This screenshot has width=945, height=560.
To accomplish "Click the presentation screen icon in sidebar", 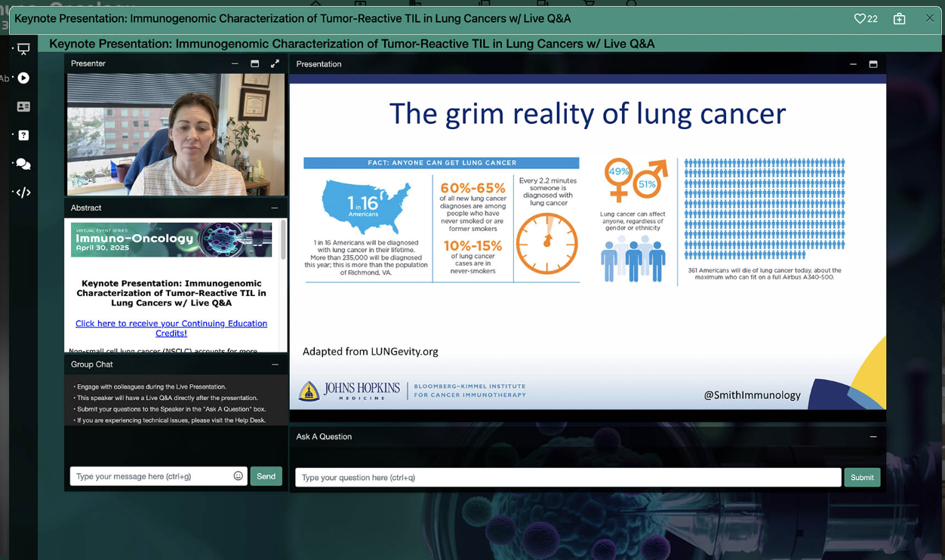I will tap(23, 49).
